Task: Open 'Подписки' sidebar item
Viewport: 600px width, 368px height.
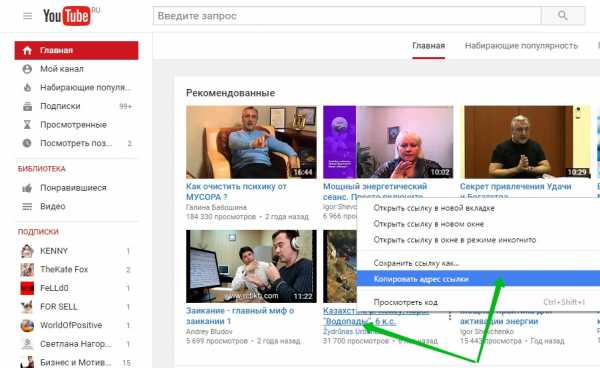Action: pyautogui.click(x=60, y=106)
